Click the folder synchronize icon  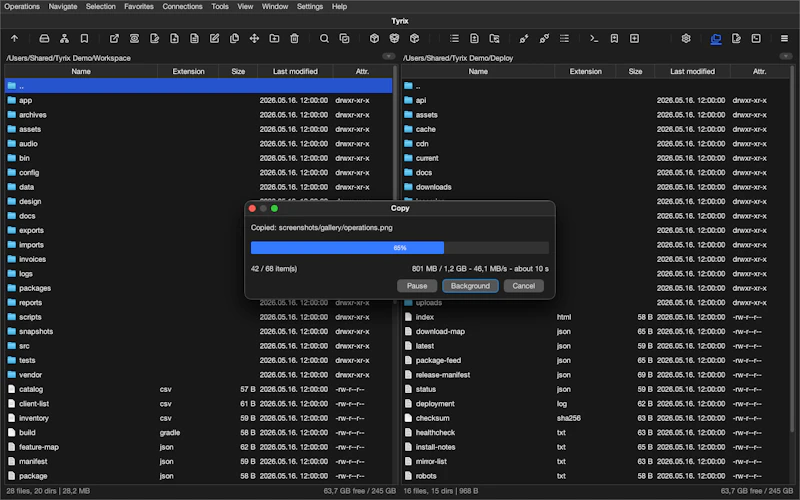tap(494, 38)
